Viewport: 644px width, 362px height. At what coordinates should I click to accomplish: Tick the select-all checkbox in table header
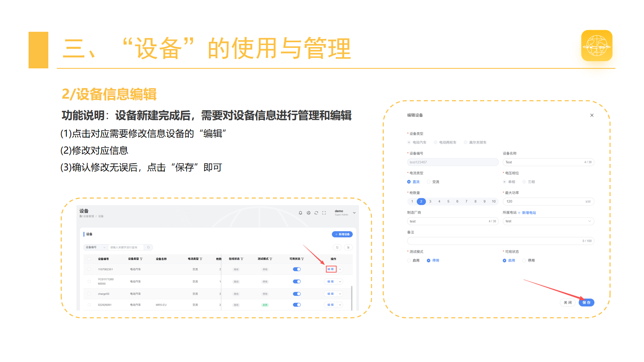(x=89, y=259)
